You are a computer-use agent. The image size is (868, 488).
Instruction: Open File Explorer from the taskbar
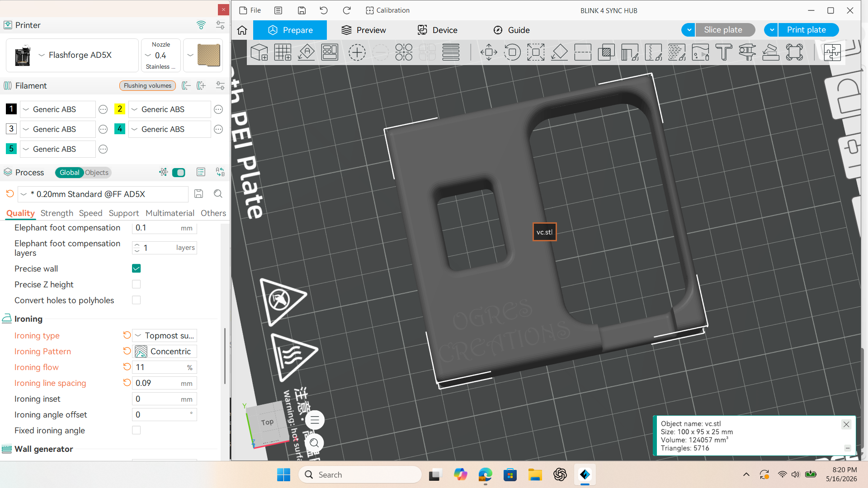[535, 475]
